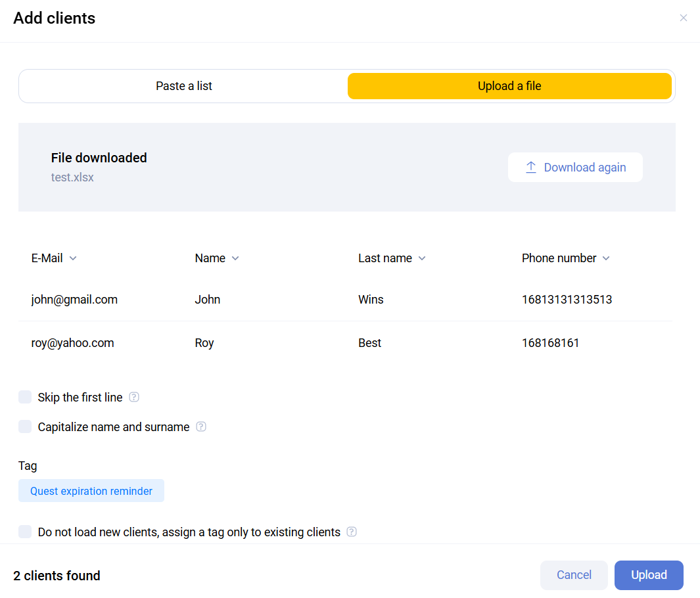Check Do not load new clients option
Image resolution: width=700 pixels, height=598 pixels.
[x=25, y=532]
